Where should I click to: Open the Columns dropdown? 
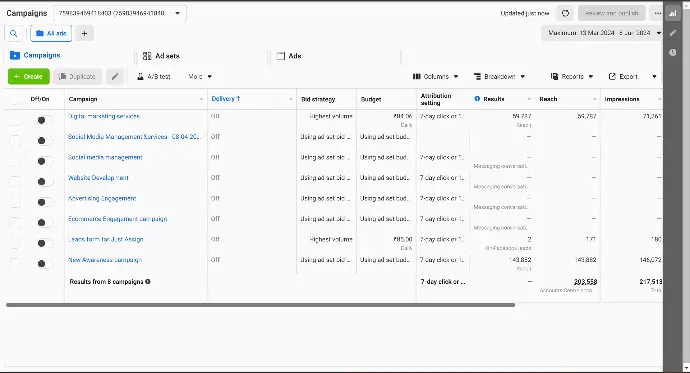click(x=435, y=77)
